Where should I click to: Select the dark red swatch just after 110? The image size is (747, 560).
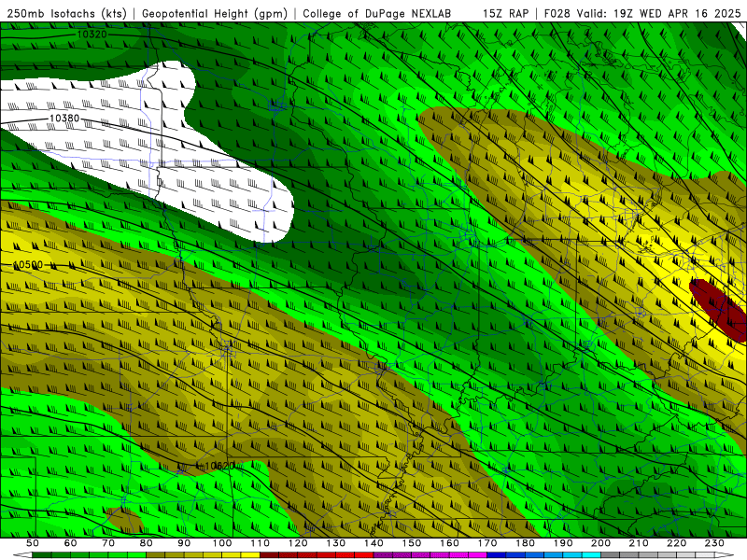[x=269, y=555]
